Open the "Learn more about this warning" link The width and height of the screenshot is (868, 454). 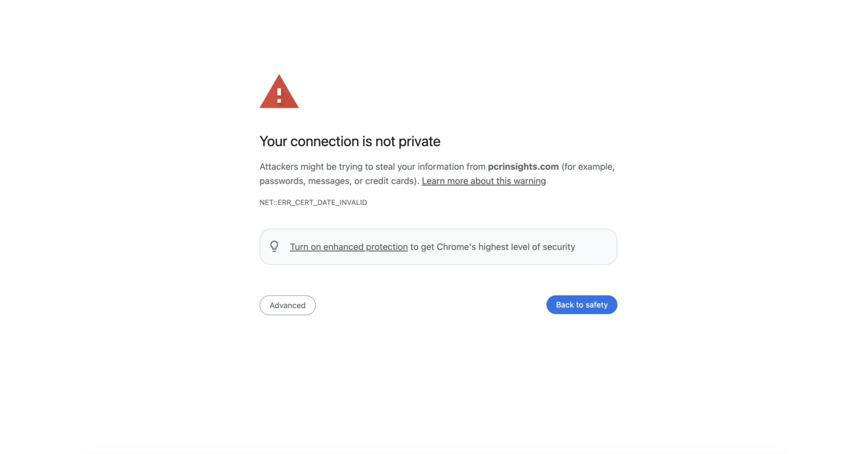(x=484, y=181)
